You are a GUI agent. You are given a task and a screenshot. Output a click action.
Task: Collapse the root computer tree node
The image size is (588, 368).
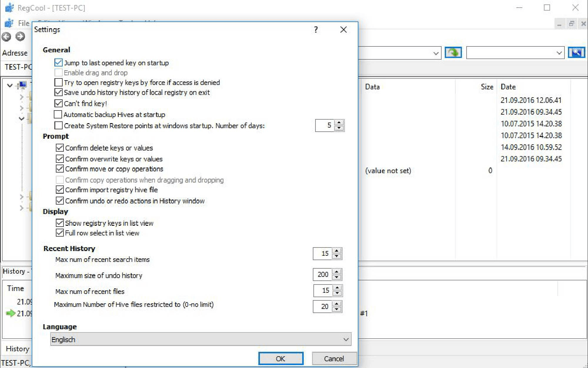(10, 85)
